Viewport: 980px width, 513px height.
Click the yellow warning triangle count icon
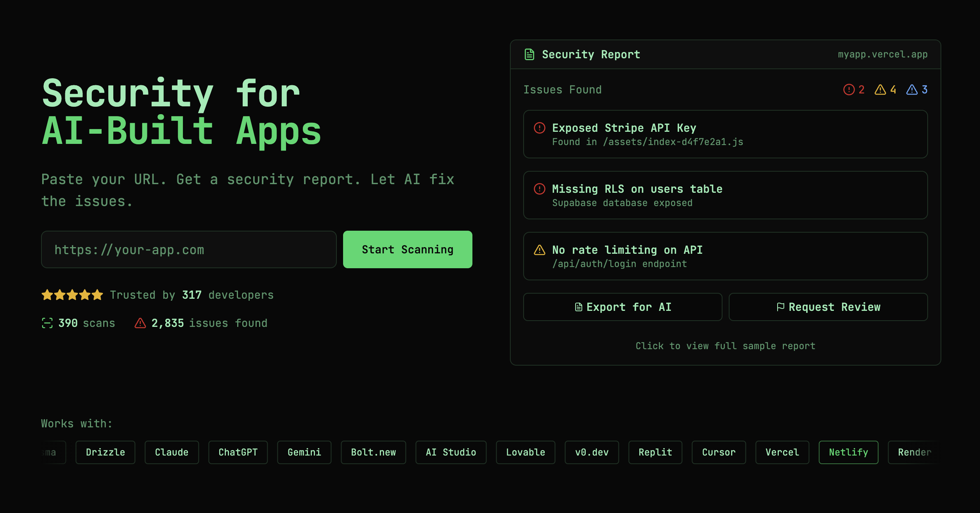(880, 90)
